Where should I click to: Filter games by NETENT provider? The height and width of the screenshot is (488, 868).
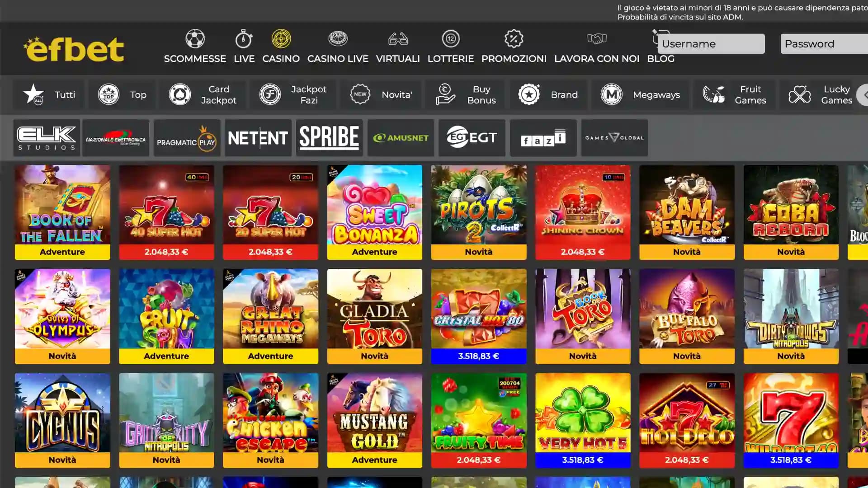point(258,137)
